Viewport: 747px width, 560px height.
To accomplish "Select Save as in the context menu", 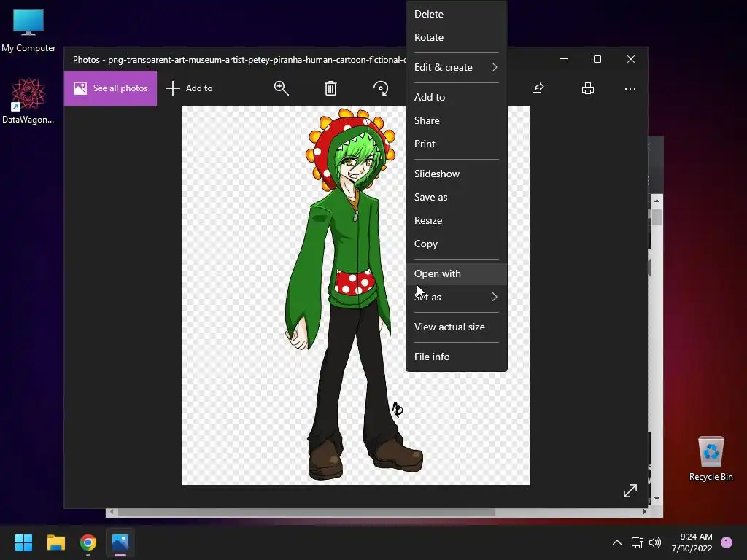I will coord(457,197).
